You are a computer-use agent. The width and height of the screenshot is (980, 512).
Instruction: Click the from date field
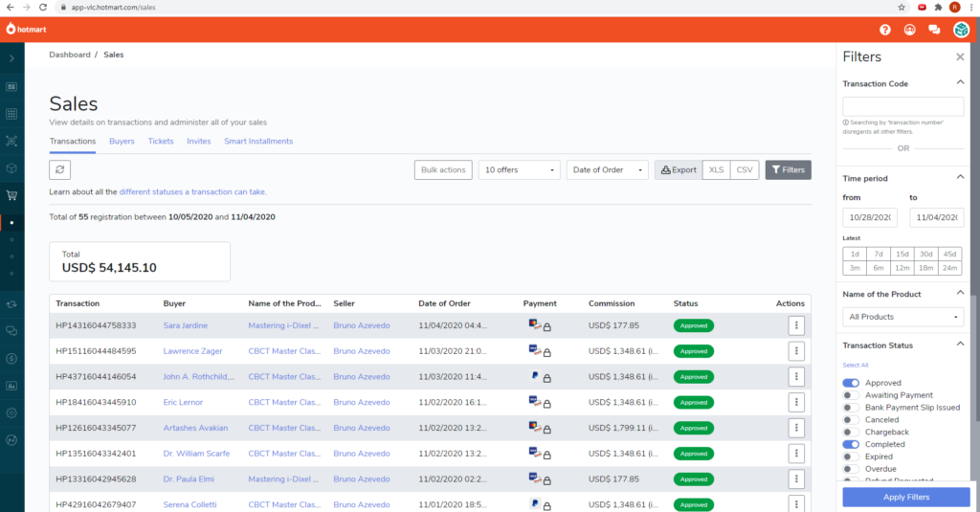click(x=870, y=217)
